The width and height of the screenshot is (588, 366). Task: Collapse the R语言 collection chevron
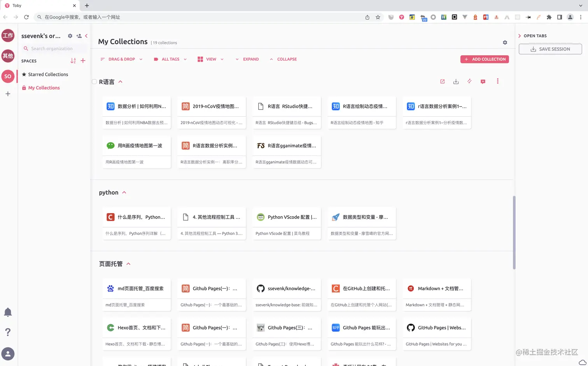(121, 82)
